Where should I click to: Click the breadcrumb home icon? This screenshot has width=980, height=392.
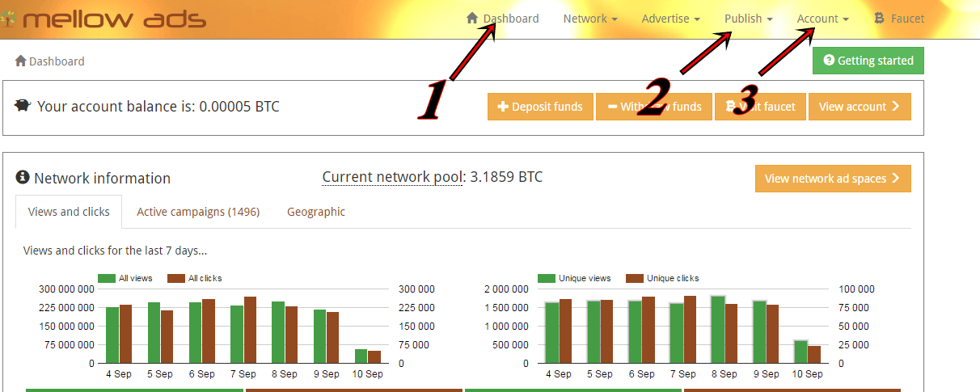pyautogui.click(x=21, y=61)
